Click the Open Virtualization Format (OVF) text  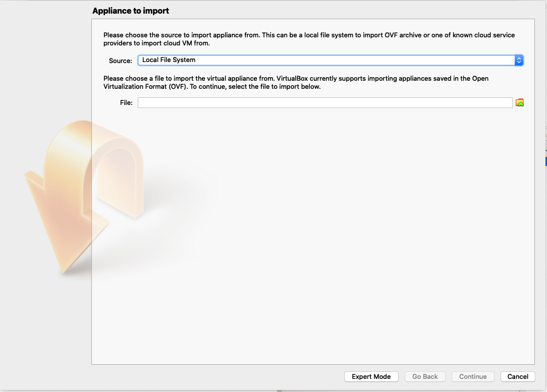point(145,86)
